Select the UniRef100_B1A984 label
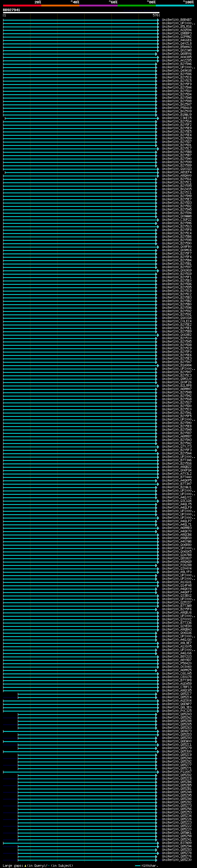 (177, 365)
